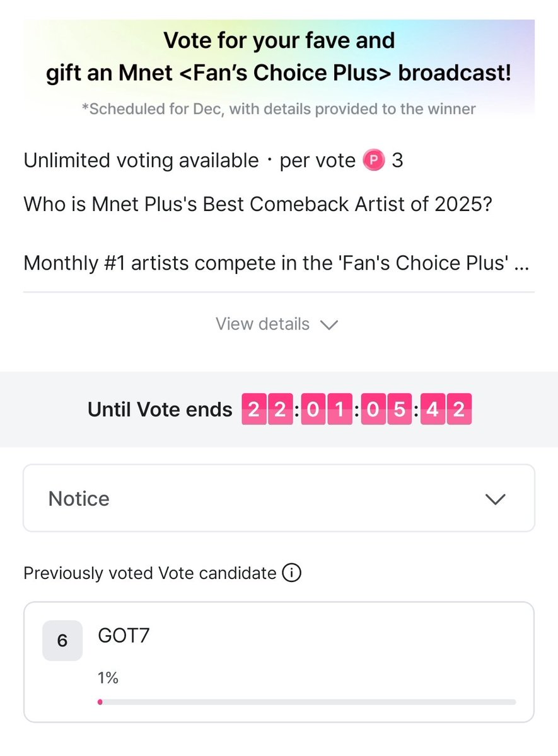
Task: Click the countdown seconds digits 42
Action: coord(446,410)
